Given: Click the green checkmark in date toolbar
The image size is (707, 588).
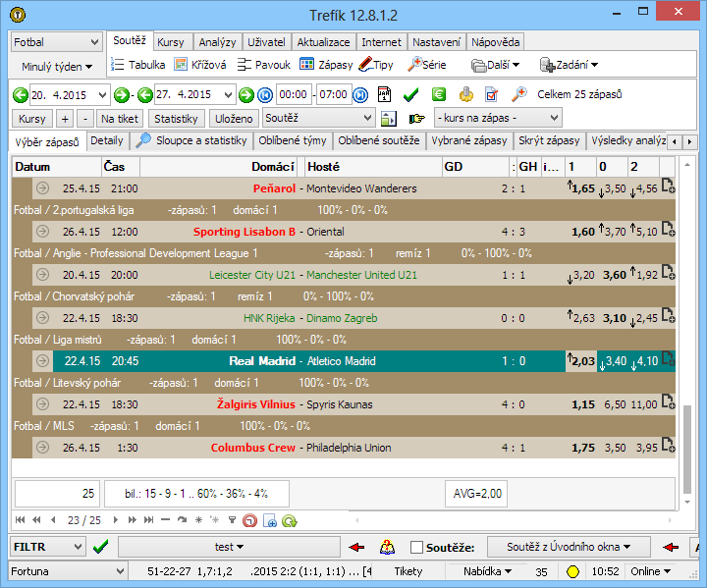Looking at the screenshot, I should click(410, 94).
